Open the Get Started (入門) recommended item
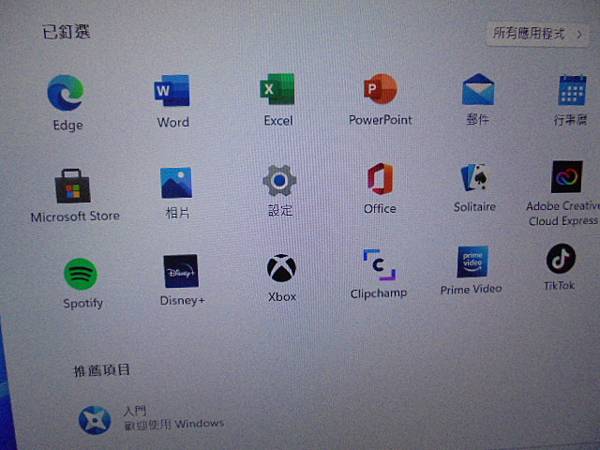This screenshot has height=450, width=600. tap(152, 420)
